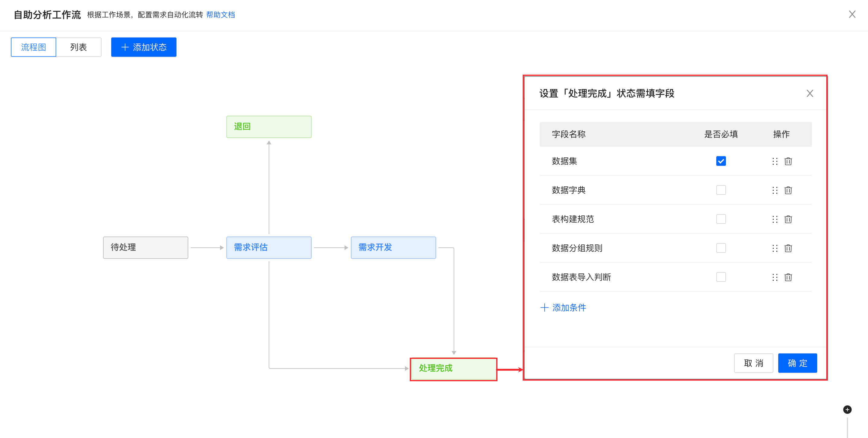Click trash icon for 数据字典 row
868x438 pixels.
[788, 190]
